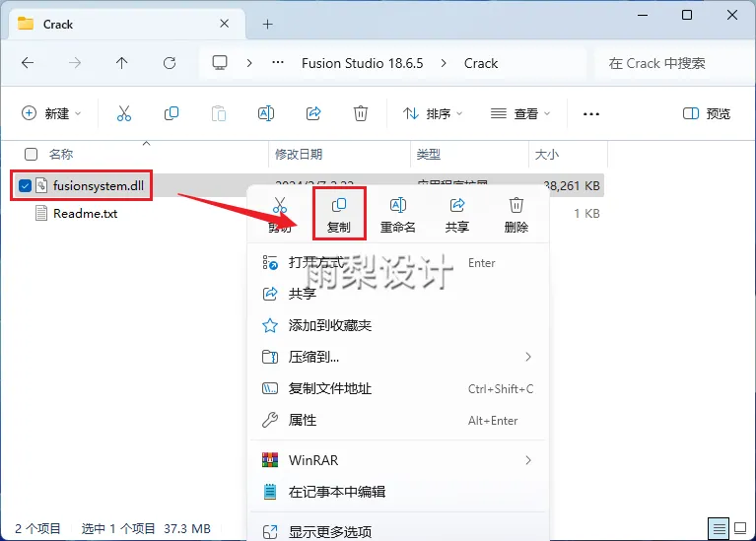Viewport: 756px width, 541px height.
Task: Select the Readme.txt file
Action: pos(86,213)
